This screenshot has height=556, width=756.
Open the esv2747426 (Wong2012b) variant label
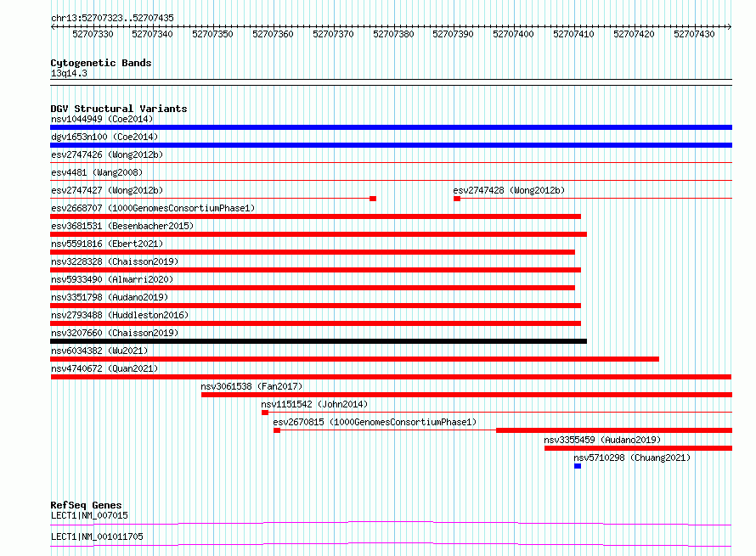coord(107,154)
